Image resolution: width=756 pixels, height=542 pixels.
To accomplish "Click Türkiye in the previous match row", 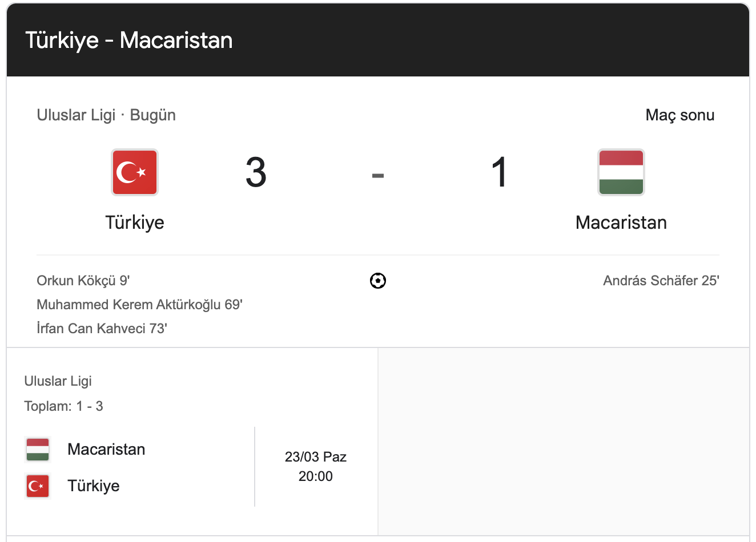I will [94, 486].
